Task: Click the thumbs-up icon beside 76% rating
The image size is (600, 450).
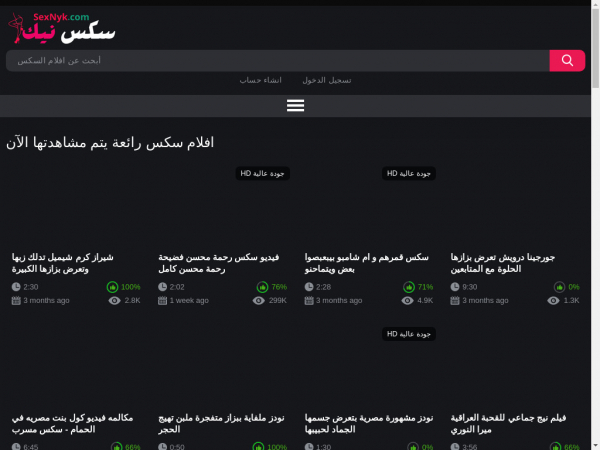Action: click(260, 287)
